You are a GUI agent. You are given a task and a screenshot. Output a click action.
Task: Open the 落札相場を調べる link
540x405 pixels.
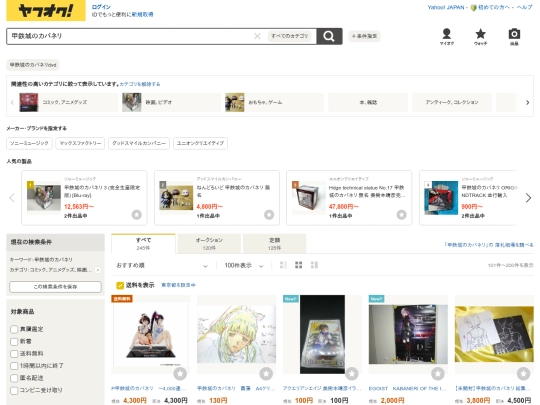tap(489, 245)
